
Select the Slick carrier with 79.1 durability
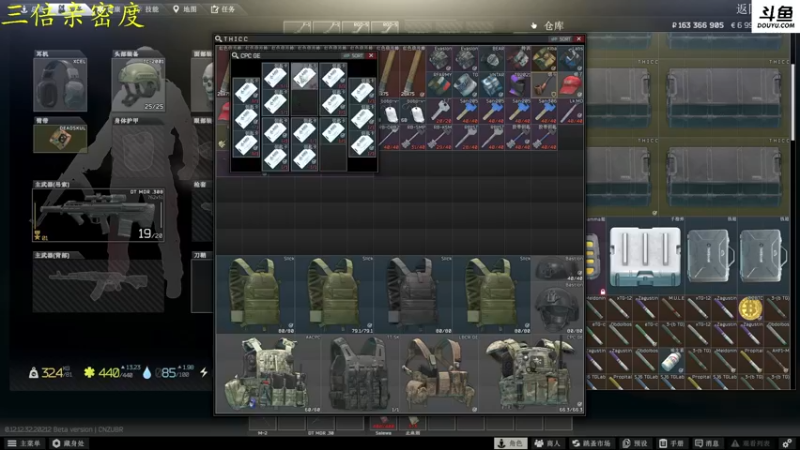point(334,294)
